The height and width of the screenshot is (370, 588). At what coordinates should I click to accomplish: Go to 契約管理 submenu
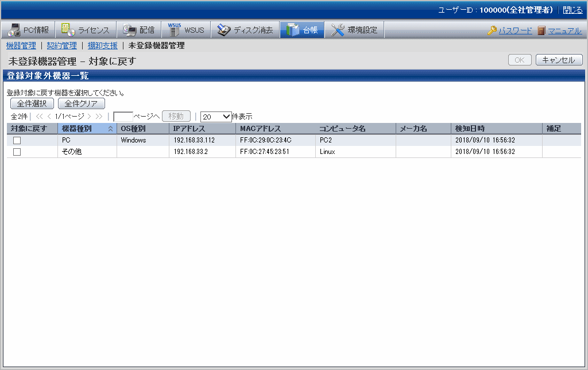click(x=61, y=45)
